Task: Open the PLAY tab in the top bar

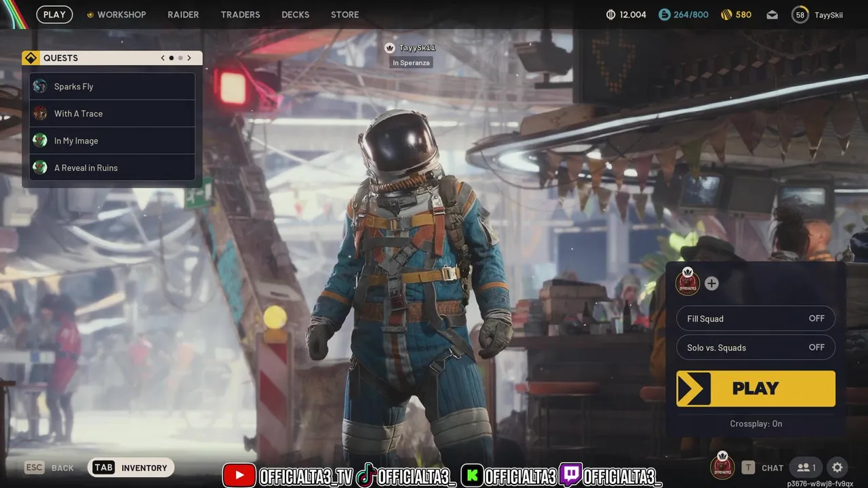Action: (x=54, y=14)
